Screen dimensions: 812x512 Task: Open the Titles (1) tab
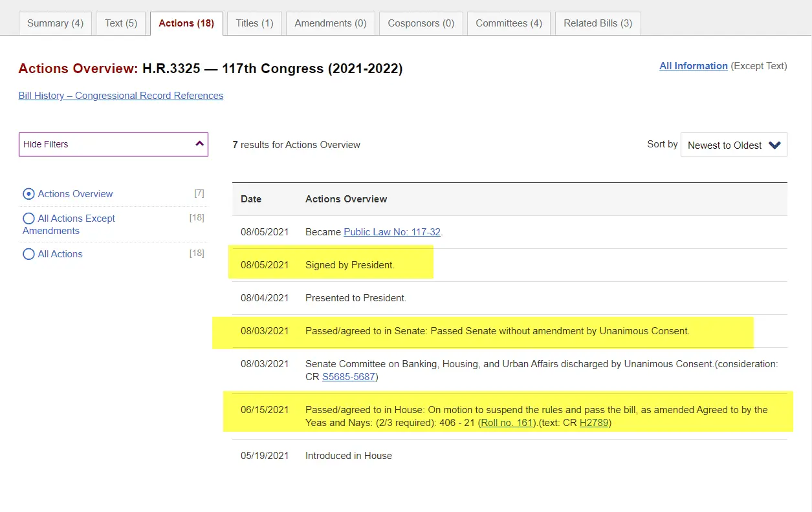click(x=254, y=23)
